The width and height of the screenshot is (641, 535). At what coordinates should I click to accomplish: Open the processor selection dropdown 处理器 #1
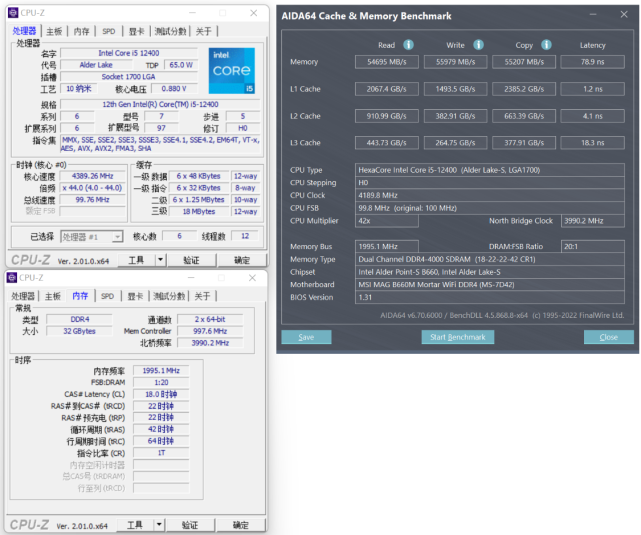tap(92, 237)
